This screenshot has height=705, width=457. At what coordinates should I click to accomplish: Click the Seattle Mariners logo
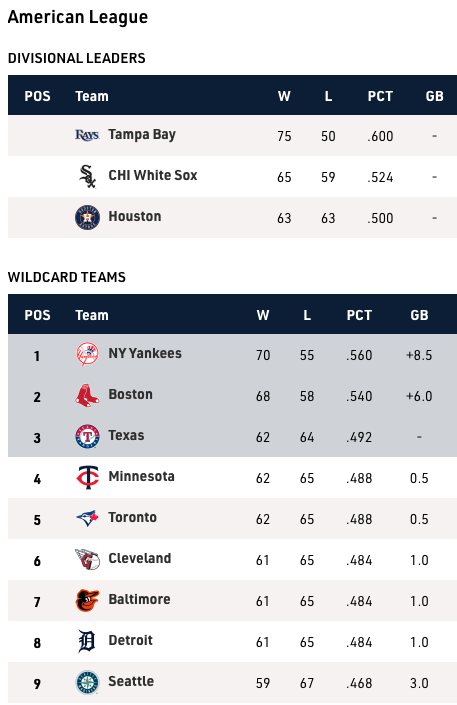[87, 683]
